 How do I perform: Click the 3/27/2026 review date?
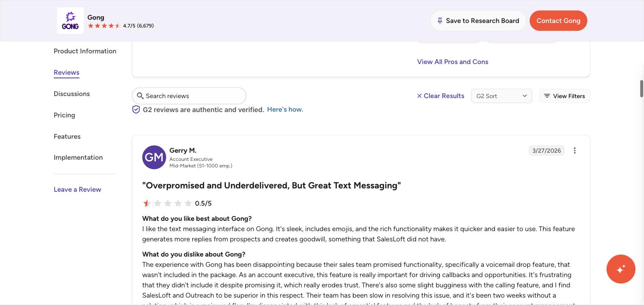click(546, 151)
